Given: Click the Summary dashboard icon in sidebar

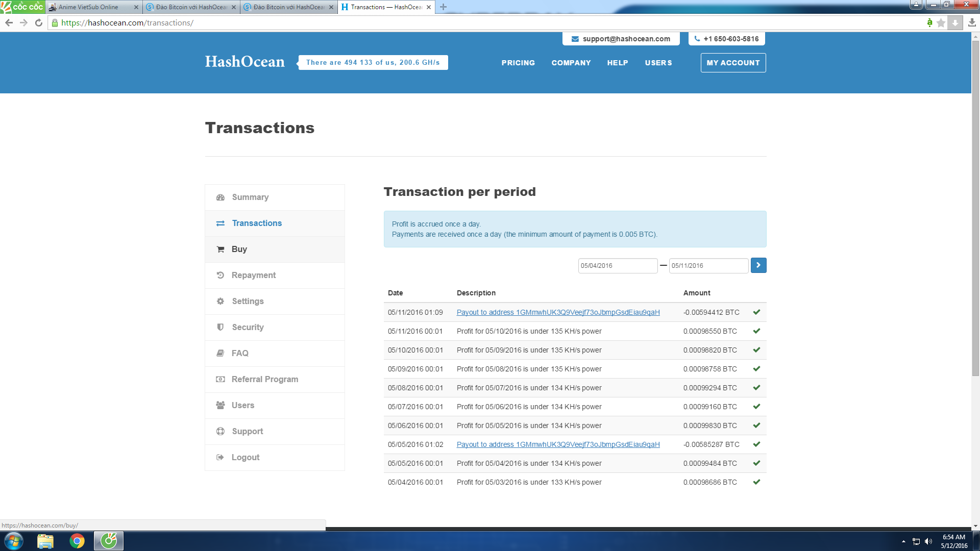Looking at the screenshot, I should coord(220,197).
